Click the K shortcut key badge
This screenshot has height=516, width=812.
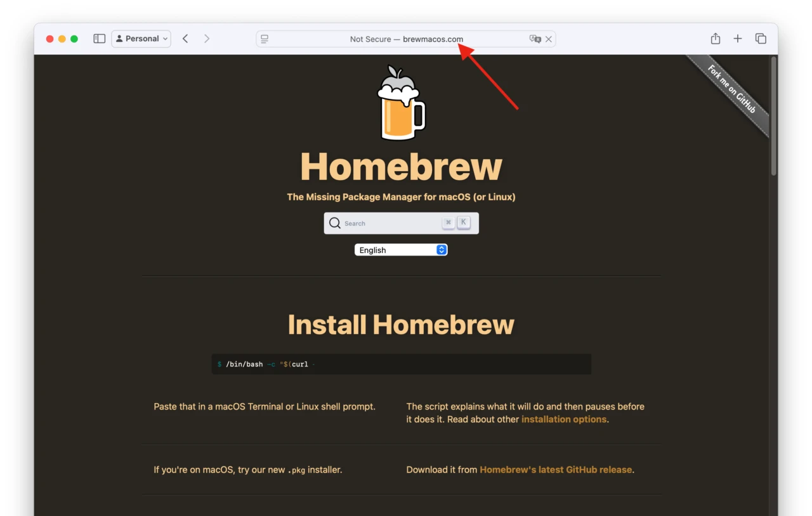tap(464, 223)
